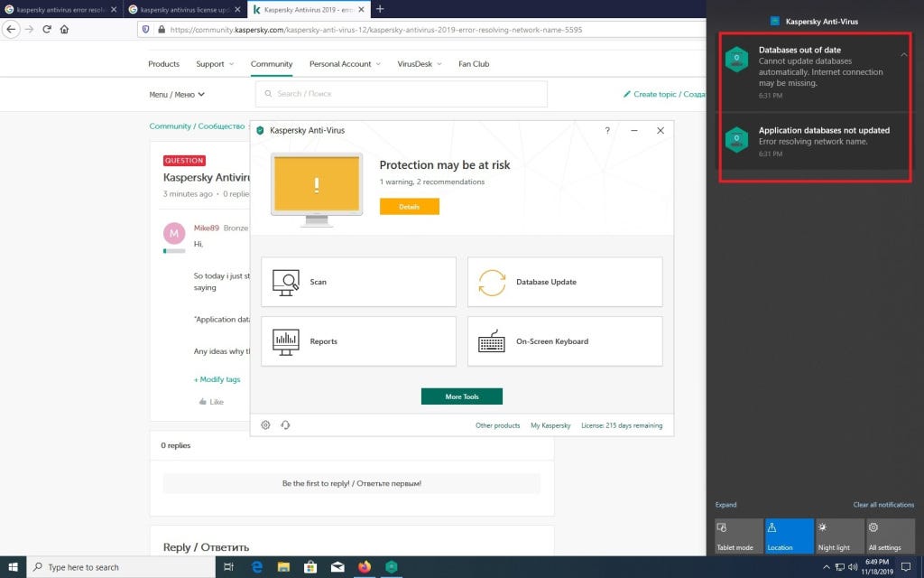The width and height of the screenshot is (924, 578).
Task: Open Microsoft Store from taskbar
Action: (310, 567)
